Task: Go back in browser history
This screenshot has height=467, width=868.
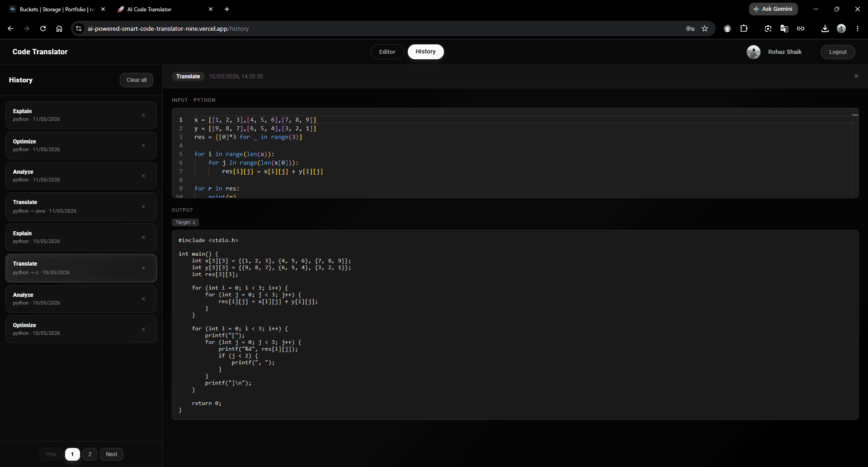Action: (10, 29)
